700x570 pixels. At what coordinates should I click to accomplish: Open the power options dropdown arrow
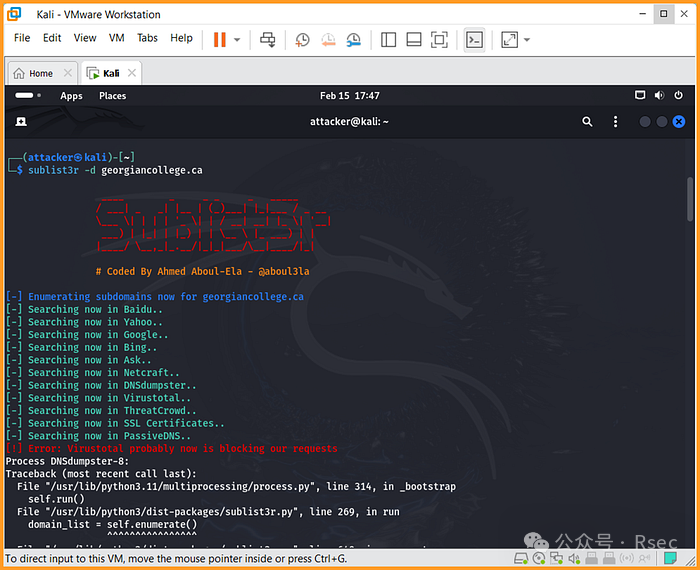click(237, 40)
